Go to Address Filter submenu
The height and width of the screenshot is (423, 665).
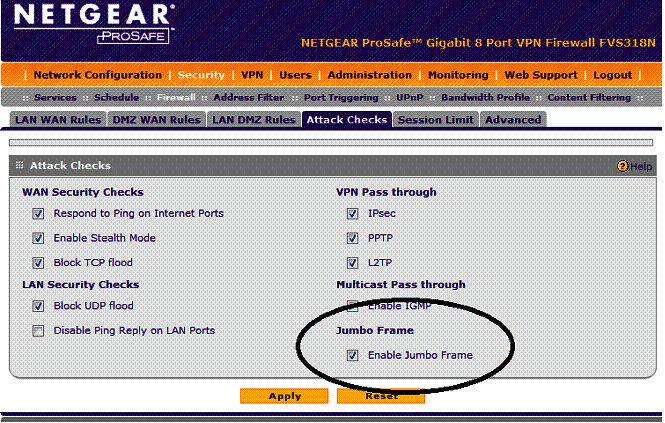[249, 97]
